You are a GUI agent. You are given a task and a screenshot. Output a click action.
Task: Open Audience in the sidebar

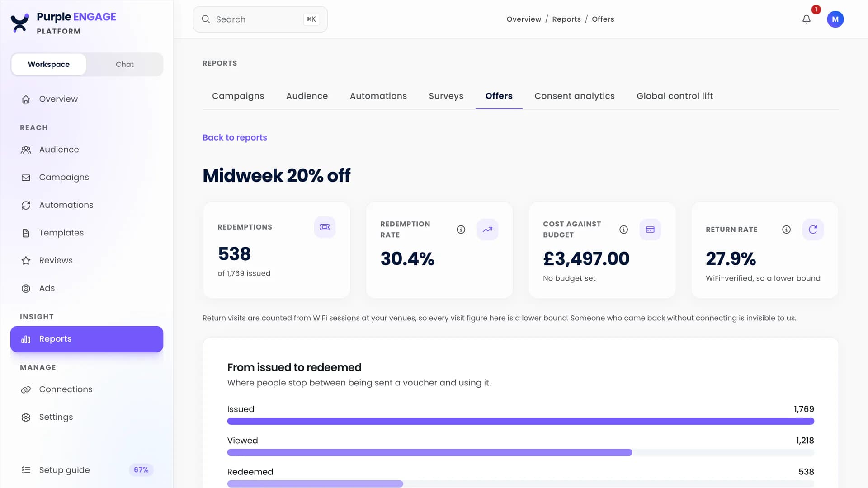(87, 150)
